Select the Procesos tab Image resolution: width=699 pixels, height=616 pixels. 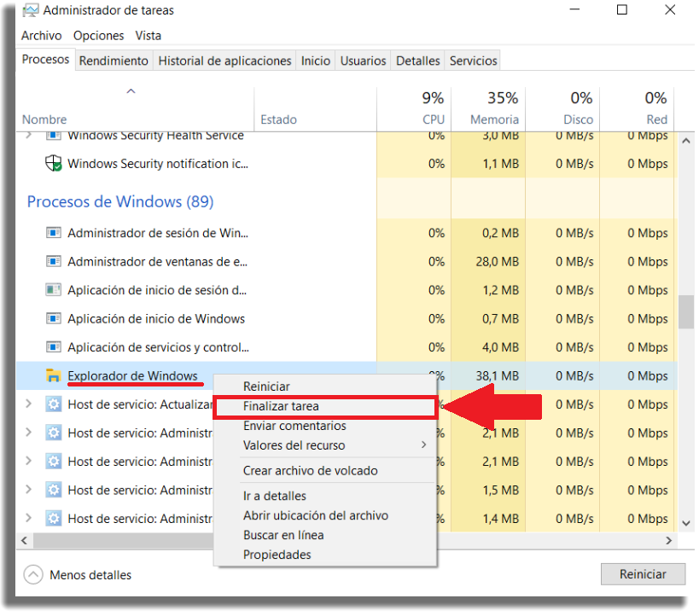pyautogui.click(x=45, y=59)
